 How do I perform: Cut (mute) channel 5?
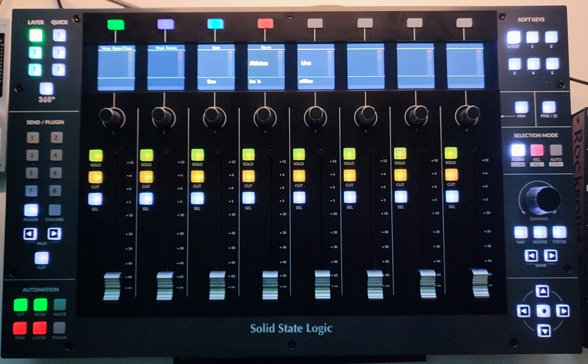(x=299, y=175)
